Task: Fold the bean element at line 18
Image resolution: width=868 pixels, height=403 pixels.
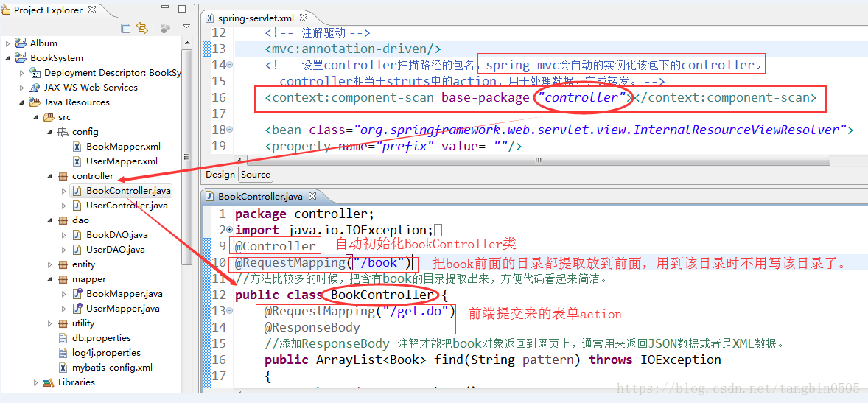Action: point(230,130)
